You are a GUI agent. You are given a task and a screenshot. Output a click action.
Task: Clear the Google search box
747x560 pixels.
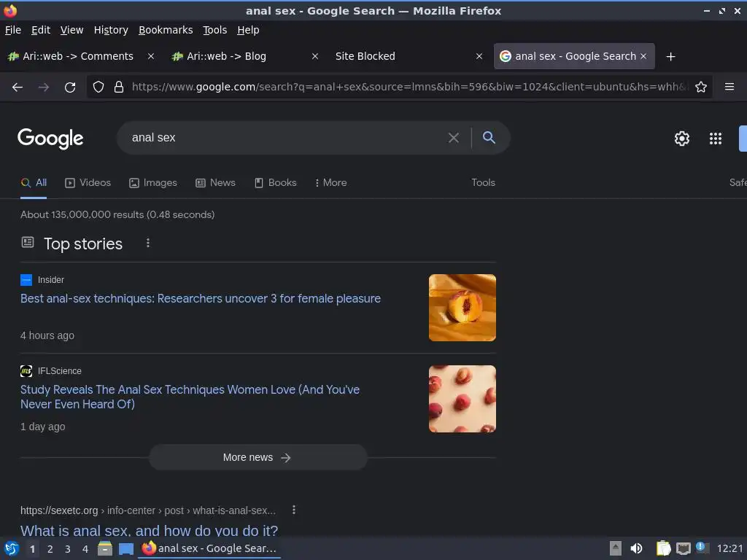[454, 138]
